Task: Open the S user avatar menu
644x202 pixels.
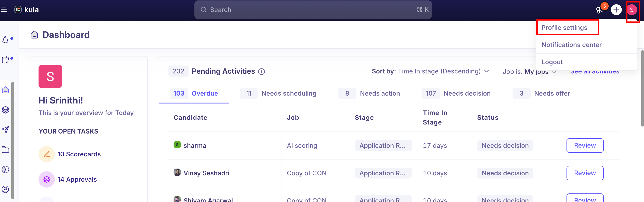Action: (x=632, y=10)
